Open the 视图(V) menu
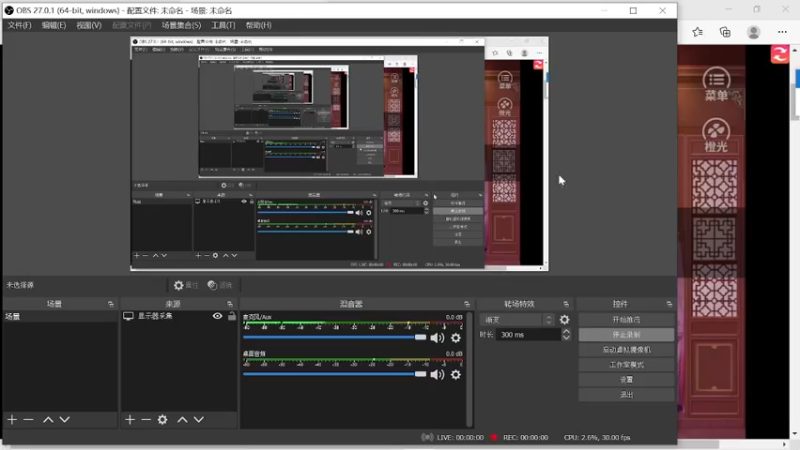This screenshot has width=800, height=450. [x=89, y=25]
